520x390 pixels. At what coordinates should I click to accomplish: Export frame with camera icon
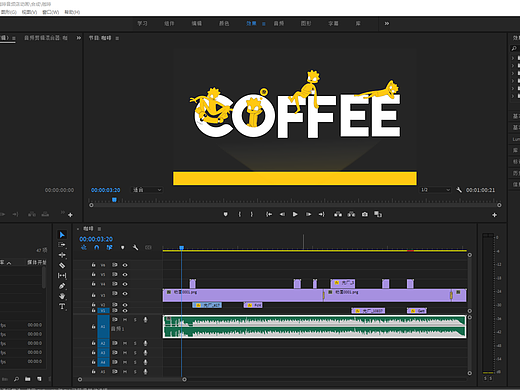click(365, 214)
